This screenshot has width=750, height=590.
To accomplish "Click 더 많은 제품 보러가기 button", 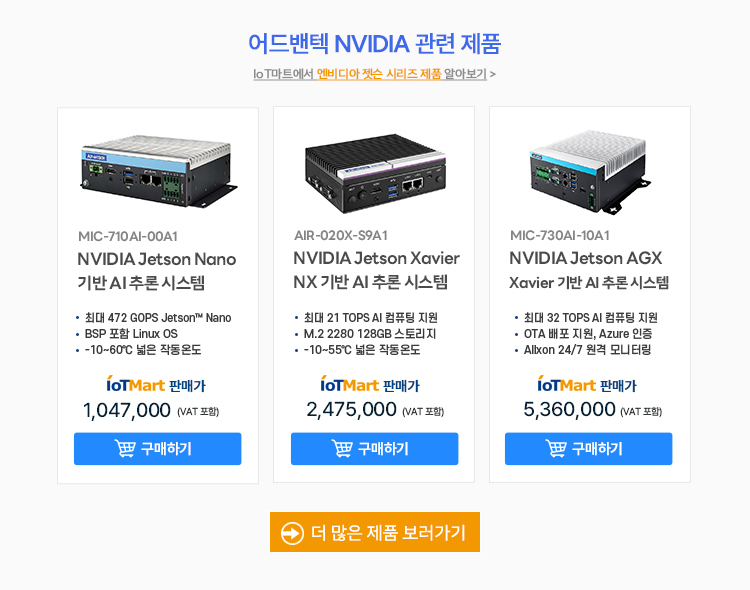I will pos(375,532).
